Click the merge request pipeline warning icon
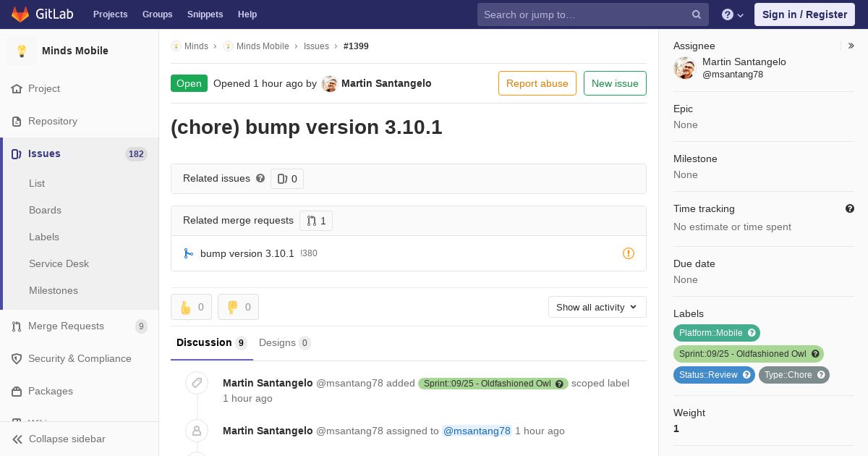The height and width of the screenshot is (456, 868). coord(629,253)
